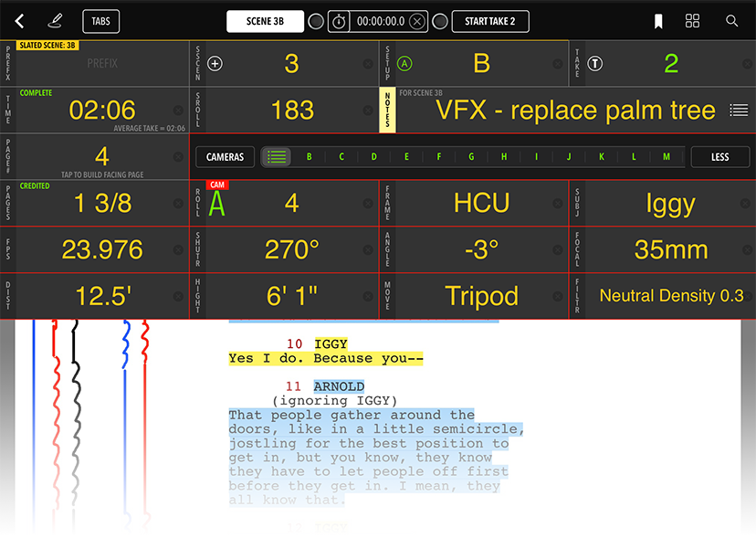Reset the 00:00:00.0 timer with X
The width and height of the screenshot is (756, 538).
[x=417, y=21]
